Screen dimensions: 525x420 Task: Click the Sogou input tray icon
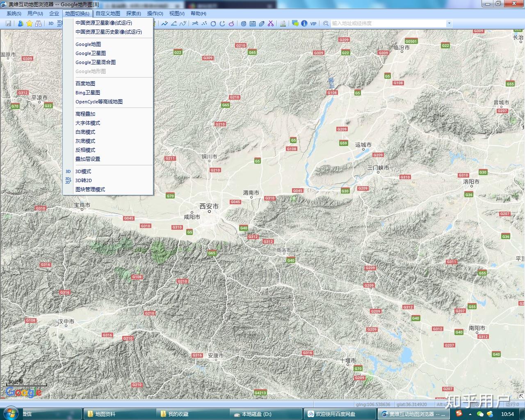(x=459, y=413)
